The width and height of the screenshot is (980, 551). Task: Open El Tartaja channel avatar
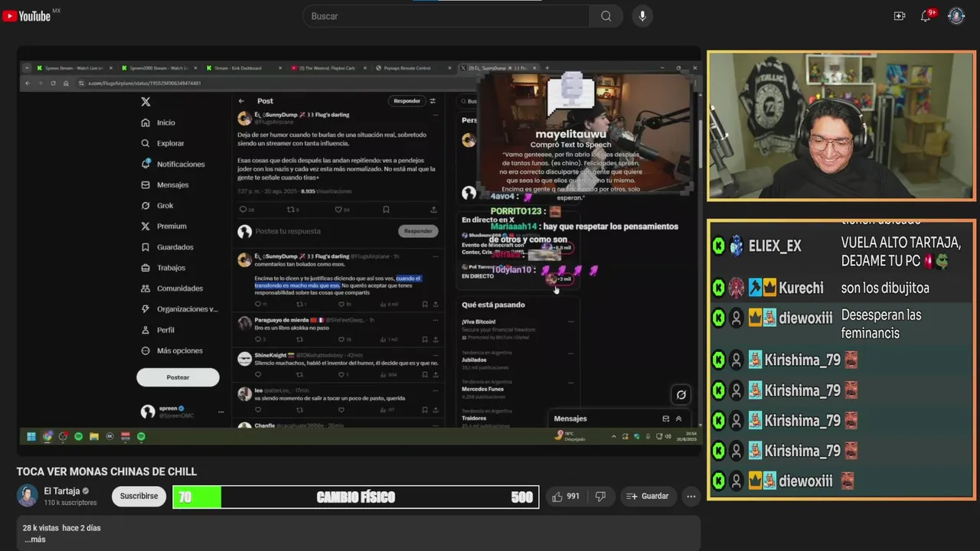point(28,496)
